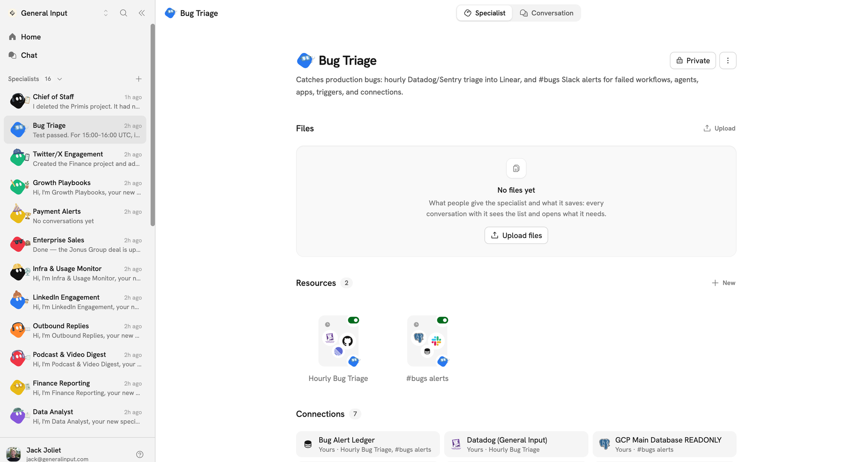Screen dimensions: 868x462
Task: Click the Upload link beside Files
Action: (x=719, y=129)
